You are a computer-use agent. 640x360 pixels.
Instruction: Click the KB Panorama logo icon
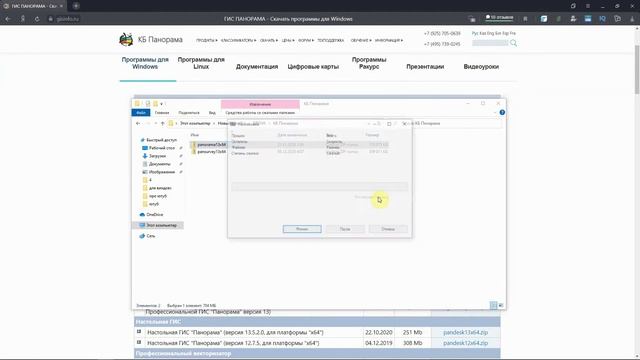[126, 40]
